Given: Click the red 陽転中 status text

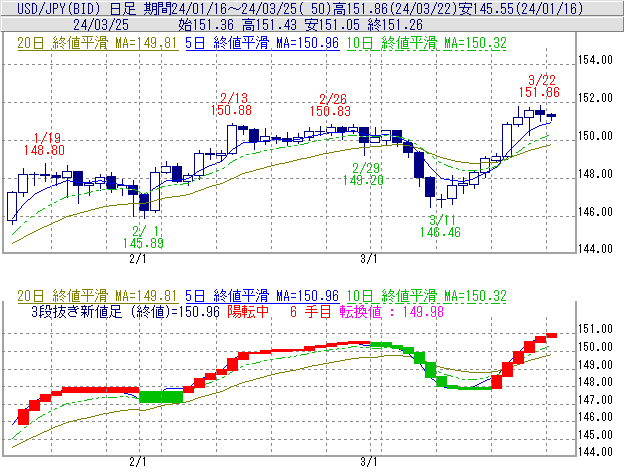Looking at the screenshot, I should [x=248, y=311].
